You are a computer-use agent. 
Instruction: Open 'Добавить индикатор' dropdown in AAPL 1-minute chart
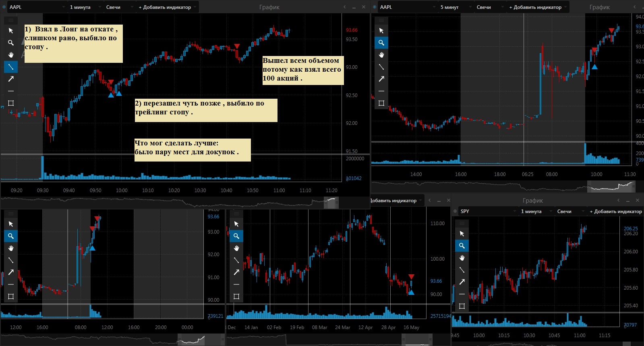click(x=167, y=7)
